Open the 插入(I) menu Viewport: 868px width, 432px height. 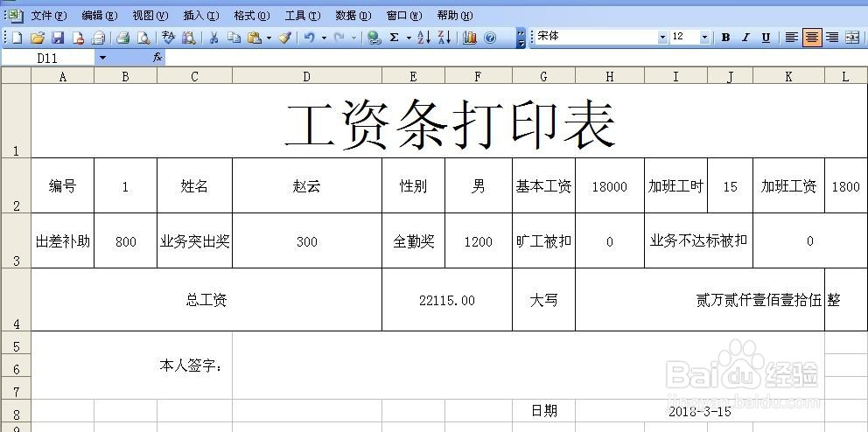pyautogui.click(x=201, y=16)
